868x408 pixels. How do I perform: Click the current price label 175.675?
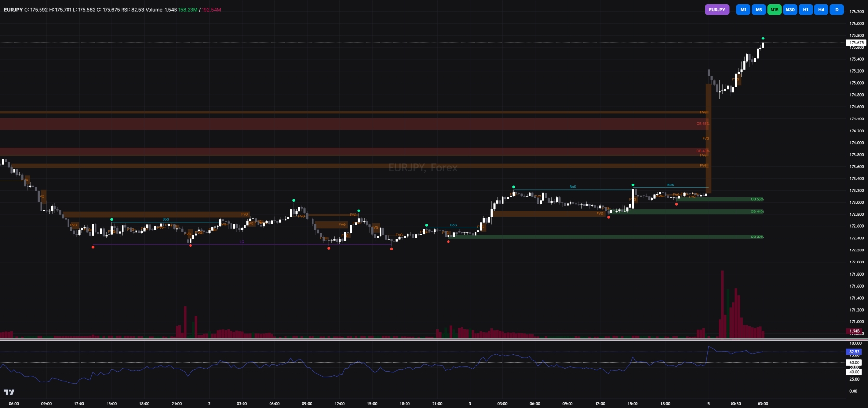856,43
